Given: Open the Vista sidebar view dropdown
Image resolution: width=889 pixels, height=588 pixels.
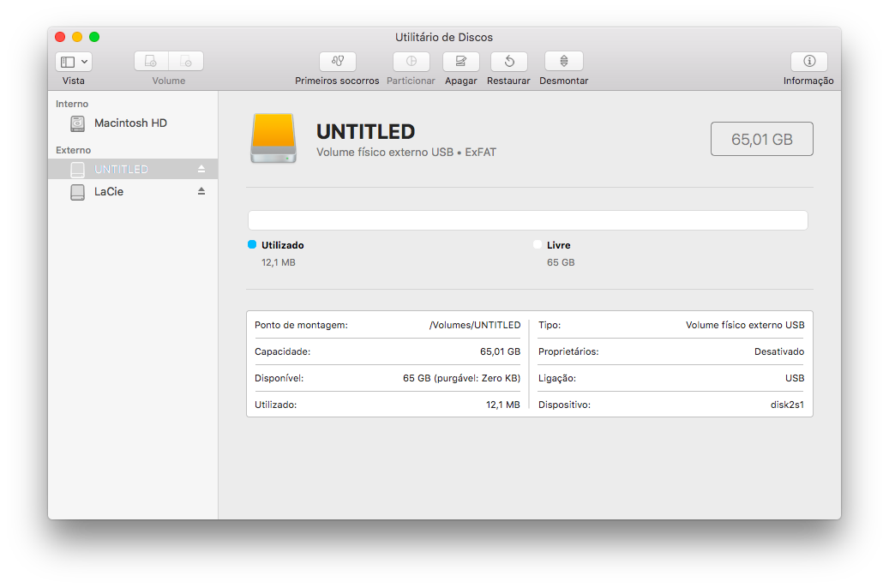Looking at the screenshot, I should pyautogui.click(x=74, y=61).
